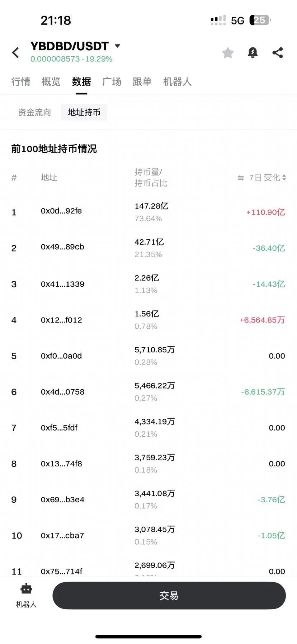
Task: Tap the 交易 trade button
Action: (x=169, y=596)
